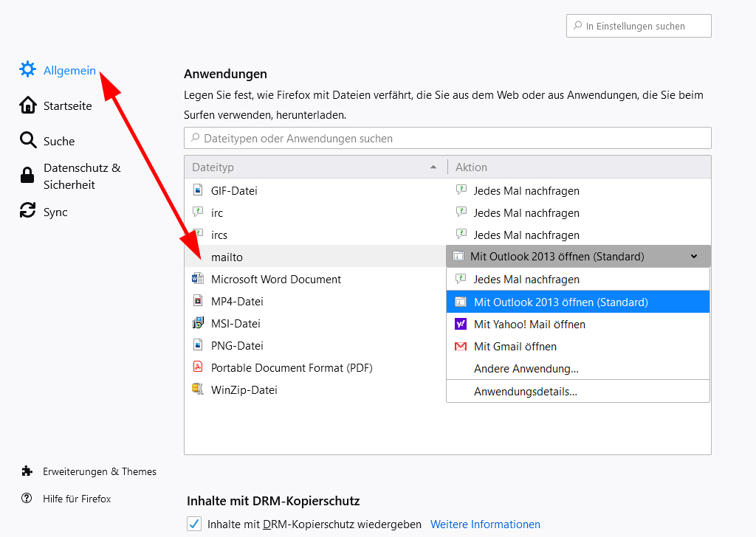
Task: Click the Suche magnifier icon in sidebar
Action: [x=27, y=141]
